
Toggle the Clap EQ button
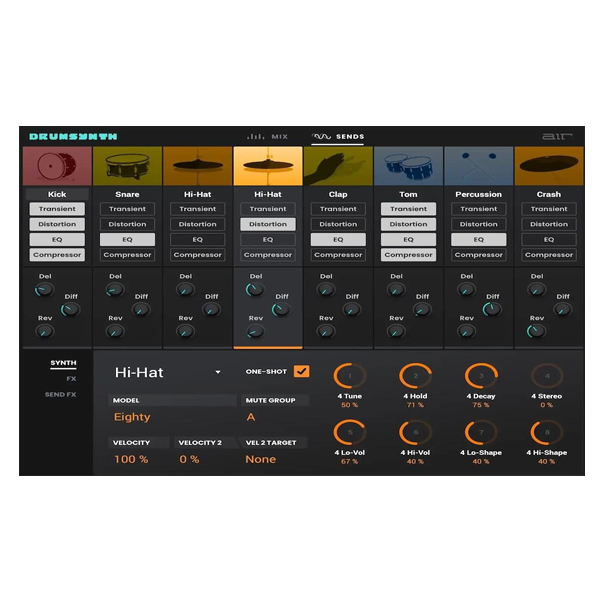click(338, 240)
